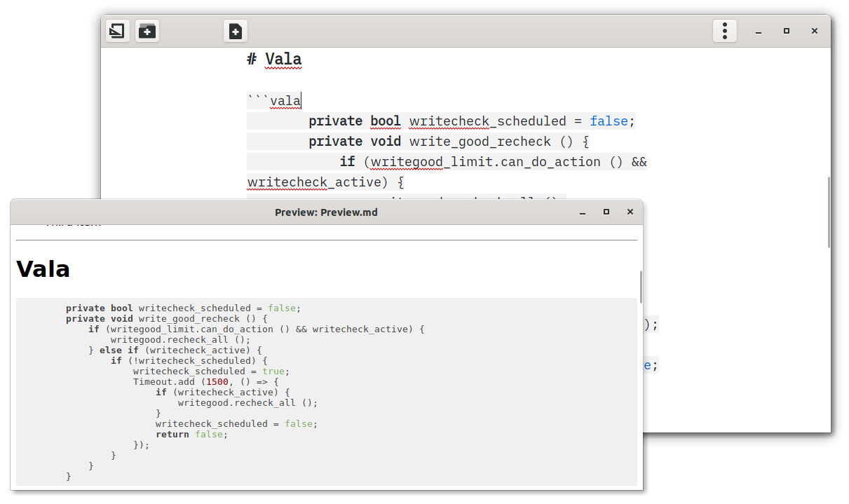Place cursor after the vala code fence
The width and height of the screenshot is (849, 504).
301,100
